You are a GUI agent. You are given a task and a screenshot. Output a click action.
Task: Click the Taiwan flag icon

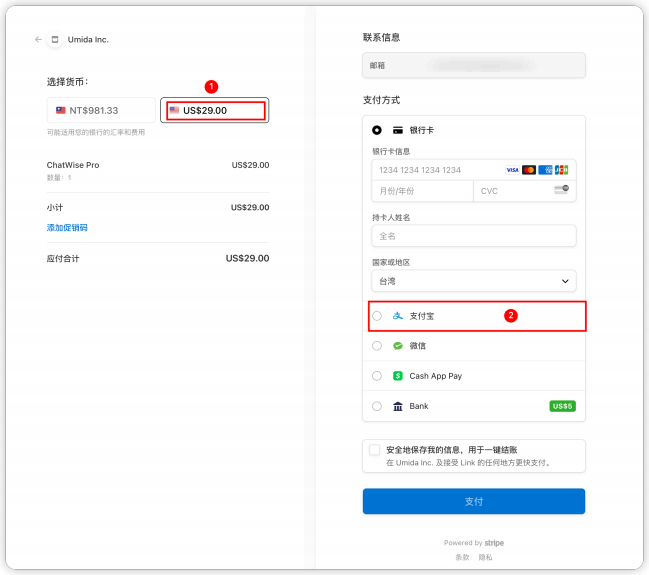(x=61, y=110)
